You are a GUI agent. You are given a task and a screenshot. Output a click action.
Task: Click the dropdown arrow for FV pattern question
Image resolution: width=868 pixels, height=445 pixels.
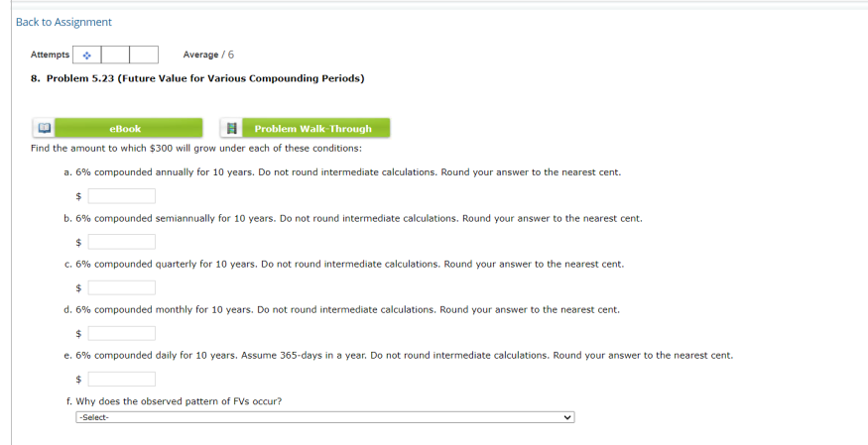pyautogui.click(x=566, y=417)
